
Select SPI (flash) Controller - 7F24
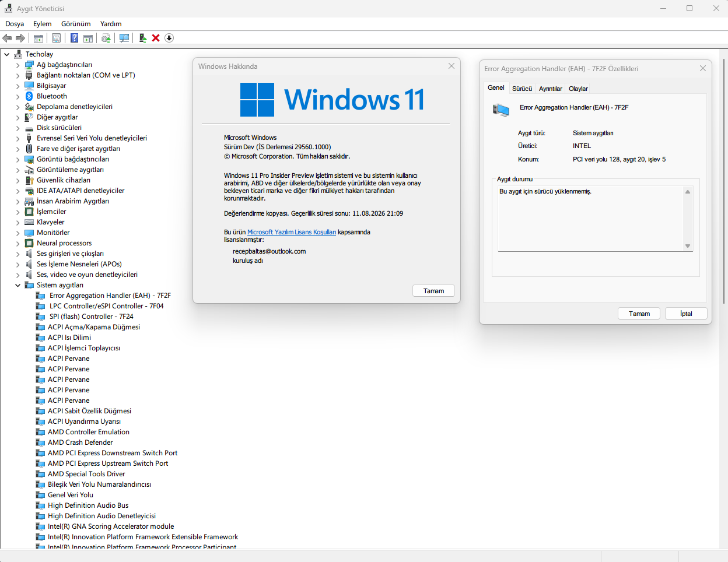point(91,317)
